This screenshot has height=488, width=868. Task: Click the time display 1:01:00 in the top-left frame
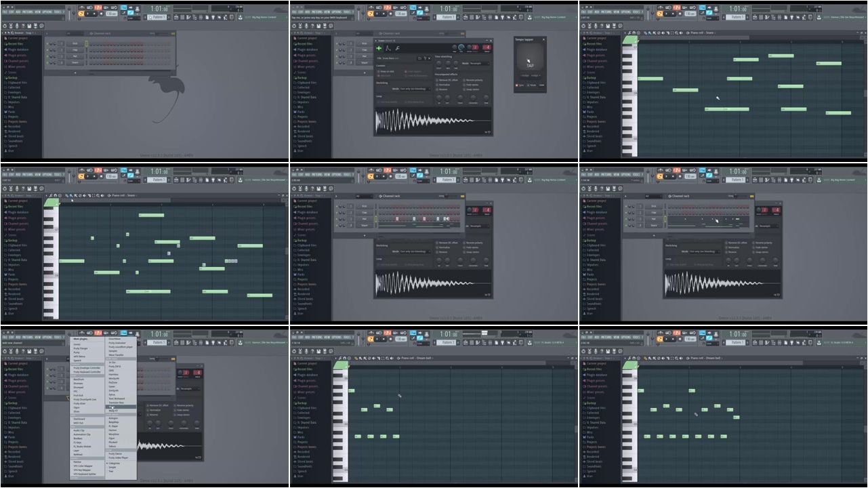pos(159,9)
